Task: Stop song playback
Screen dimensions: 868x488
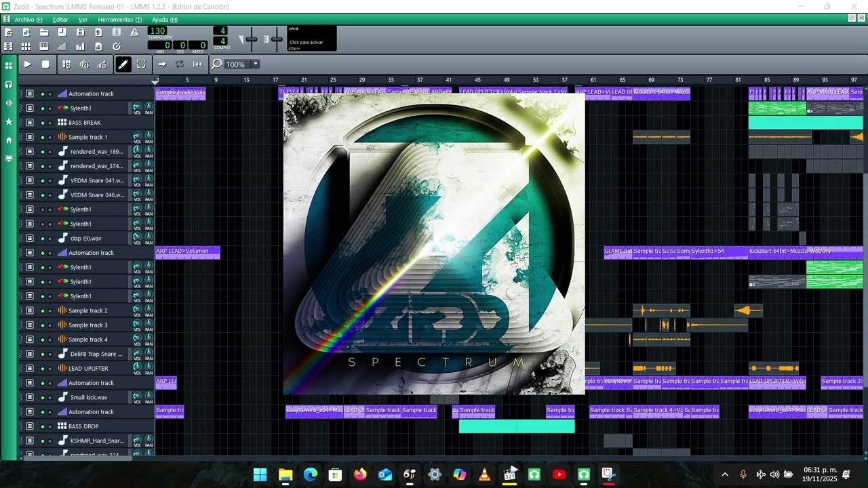Action: (45, 64)
